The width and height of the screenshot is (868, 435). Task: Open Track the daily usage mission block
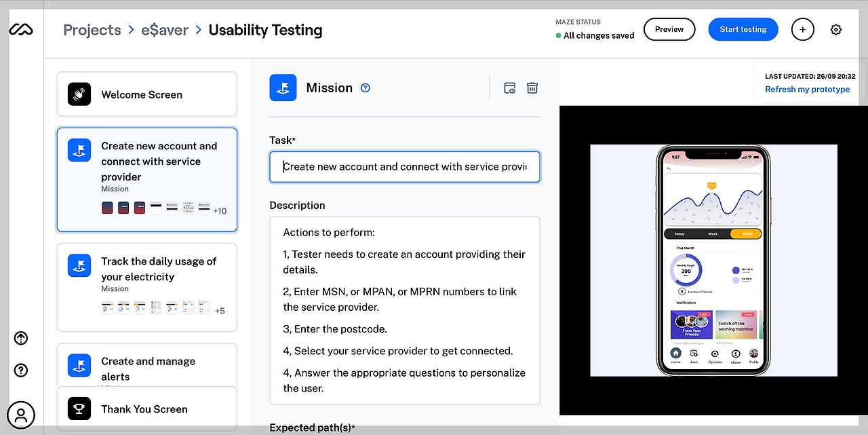click(147, 288)
